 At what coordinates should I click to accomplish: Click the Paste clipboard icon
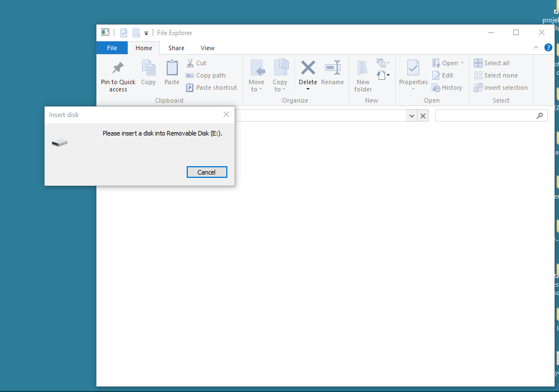click(x=172, y=68)
